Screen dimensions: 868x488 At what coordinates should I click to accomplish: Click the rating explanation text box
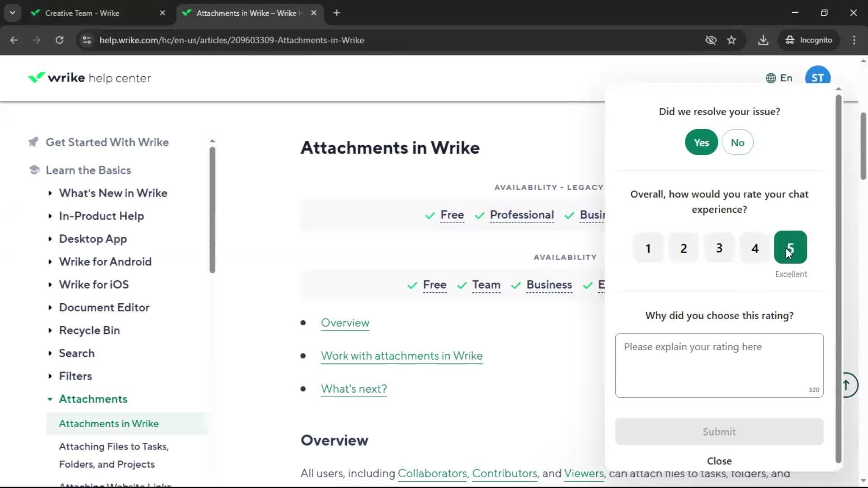pos(719,366)
